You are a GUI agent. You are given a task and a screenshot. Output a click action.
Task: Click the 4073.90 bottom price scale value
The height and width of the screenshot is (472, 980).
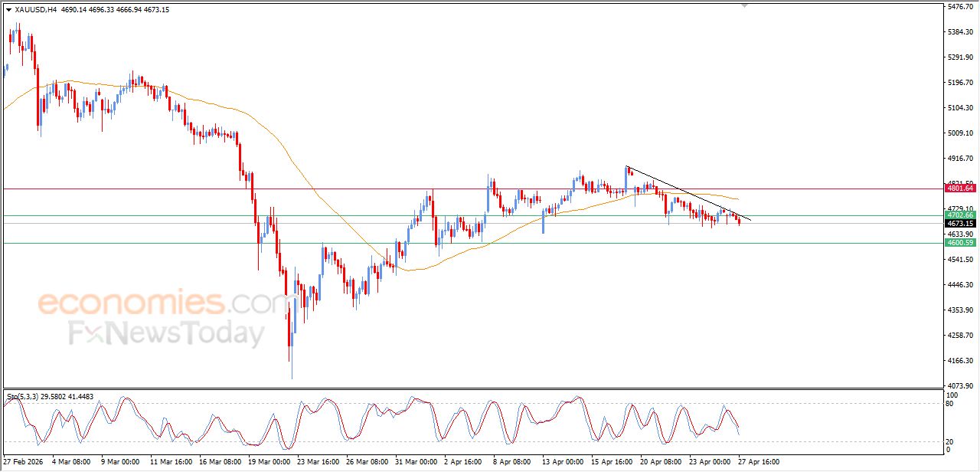click(959, 385)
